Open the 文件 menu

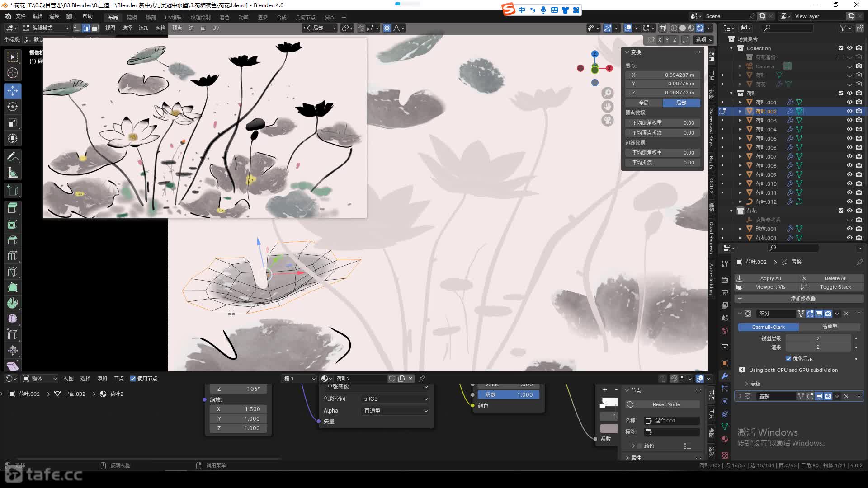(x=21, y=16)
